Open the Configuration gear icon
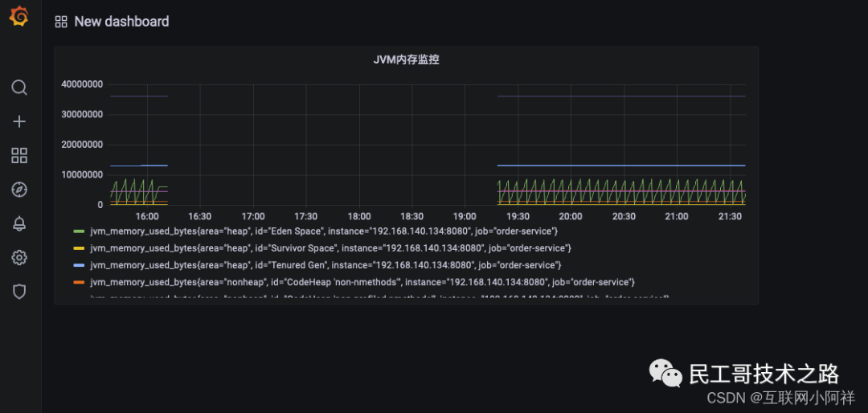This screenshot has height=413, width=868. point(19,257)
